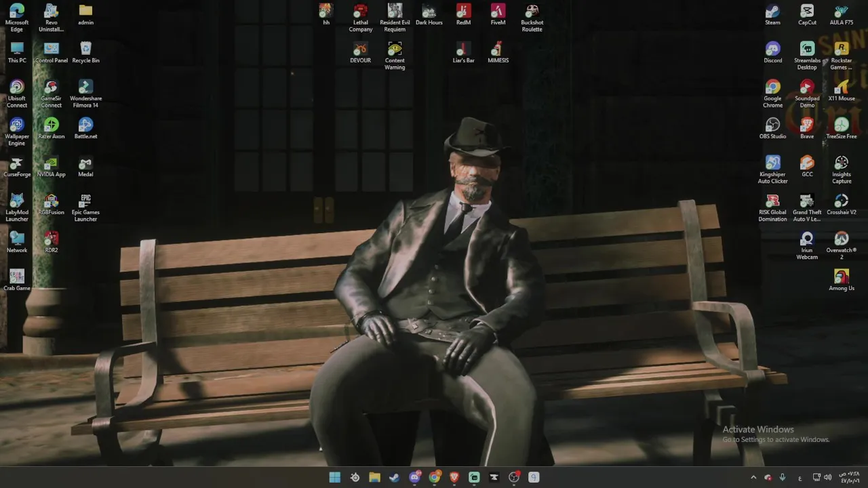This screenshot has height=488, width=868.
Task: Open Kingshiper Auto Clicker shortcut
Action: point(773,169)
